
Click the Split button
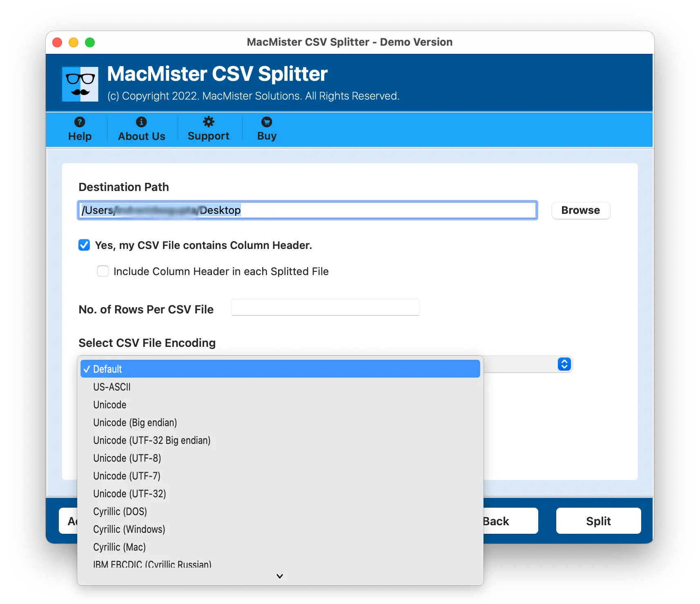pos(598,521)
